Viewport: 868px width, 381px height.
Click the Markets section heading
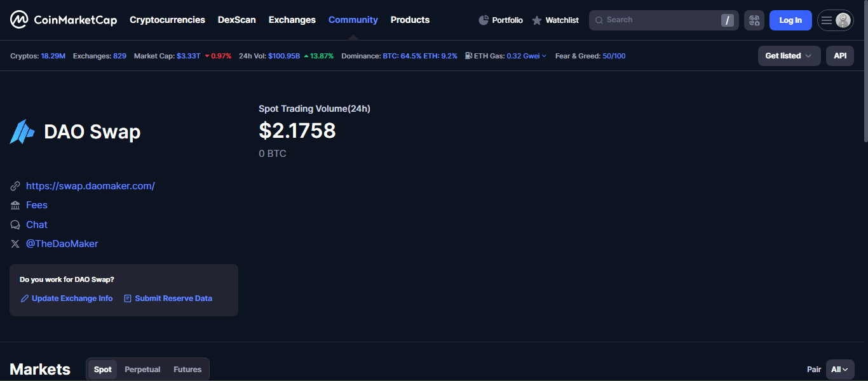pyautogui.click(x=40, y=370)
